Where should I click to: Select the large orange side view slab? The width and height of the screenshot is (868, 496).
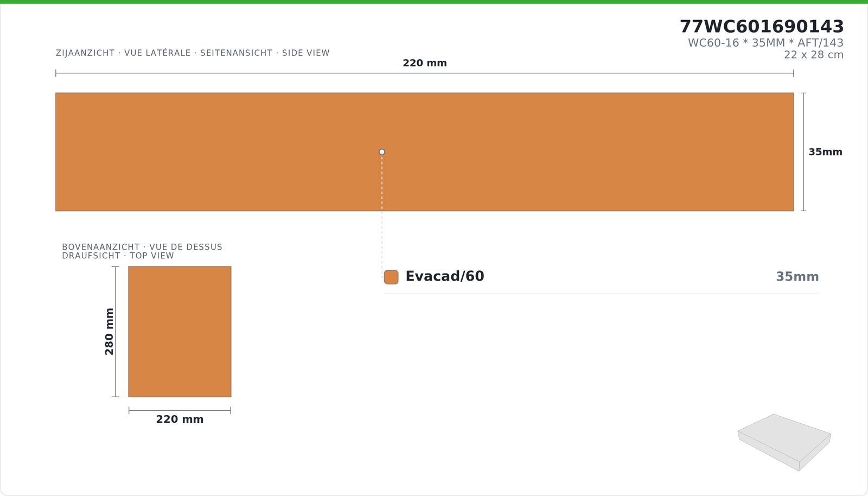(424, 152)
